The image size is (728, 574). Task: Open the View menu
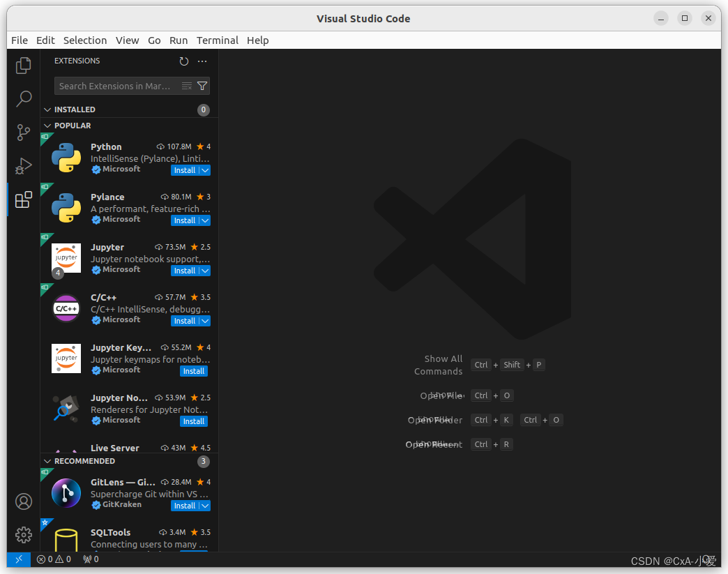(x=127, y=40)
